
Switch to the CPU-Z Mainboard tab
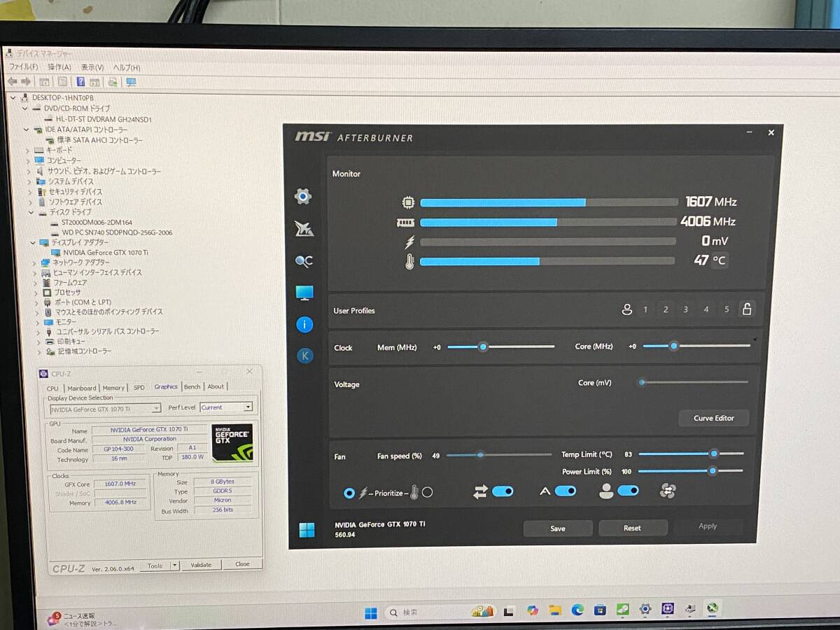82,388
